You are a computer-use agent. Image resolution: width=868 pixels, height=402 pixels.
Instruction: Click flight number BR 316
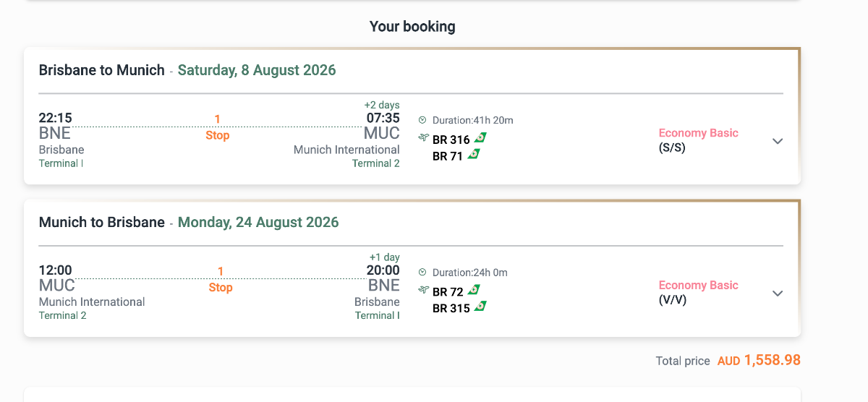tap(451, 140)
